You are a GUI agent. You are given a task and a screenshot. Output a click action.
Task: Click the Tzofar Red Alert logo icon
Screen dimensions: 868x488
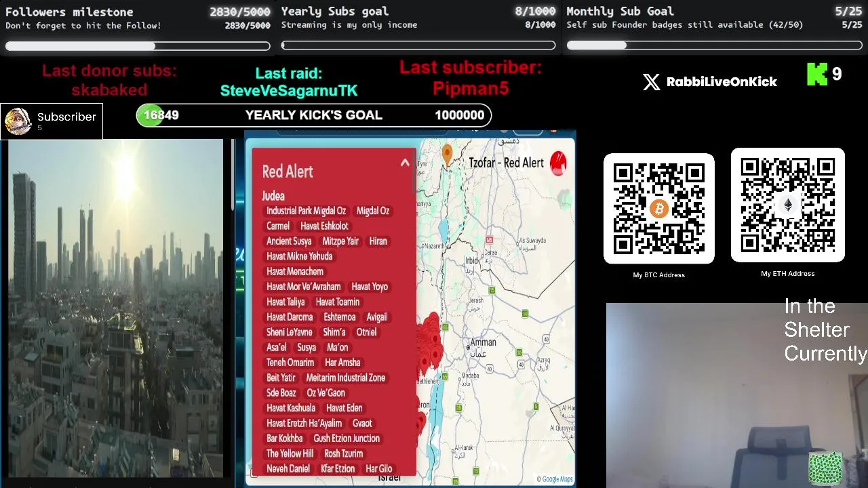pos(558,163)
